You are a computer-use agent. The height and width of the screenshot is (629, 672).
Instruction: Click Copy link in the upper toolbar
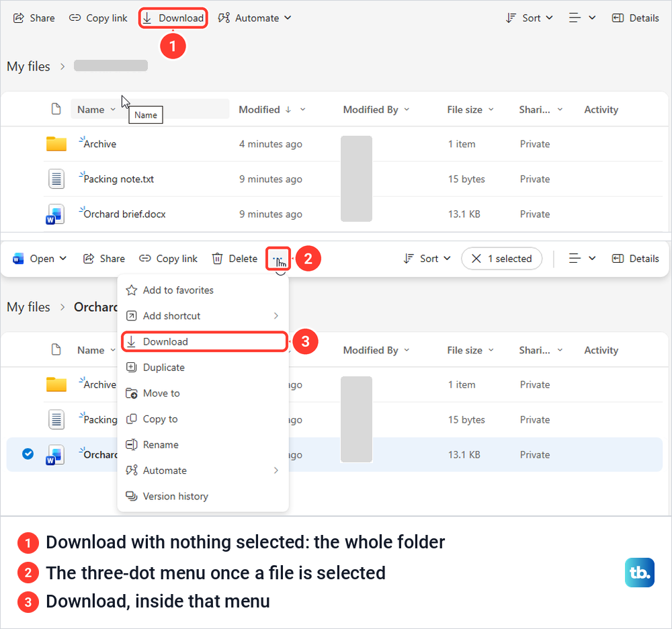click(x=98, y=18)
